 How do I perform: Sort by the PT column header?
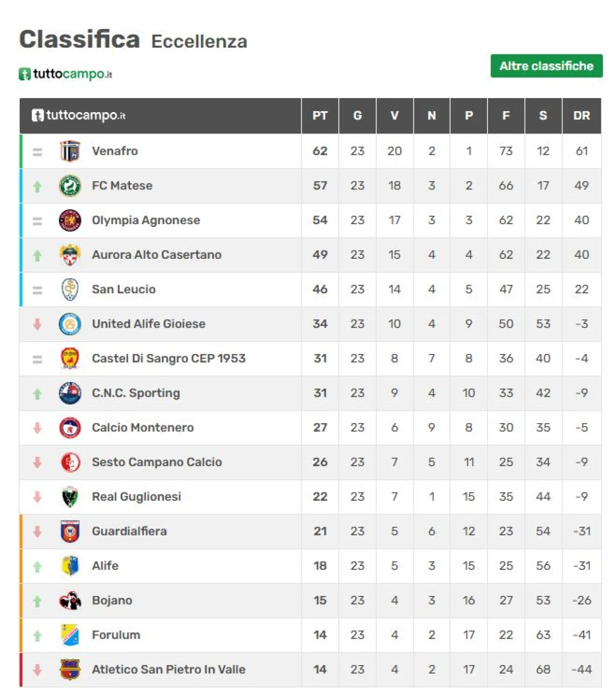pos(320,116)
